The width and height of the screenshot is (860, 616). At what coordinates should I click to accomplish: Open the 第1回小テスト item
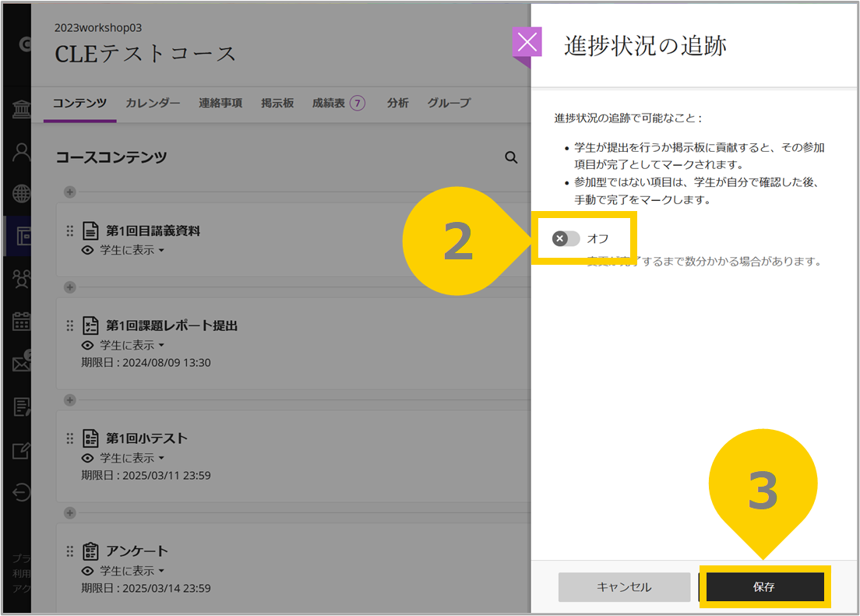tap(146, 438)
